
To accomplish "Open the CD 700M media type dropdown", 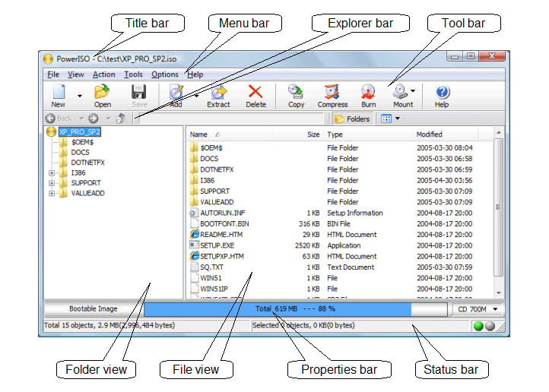I will (478, 309).
